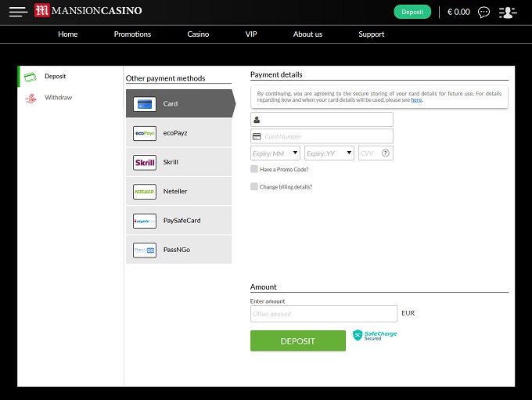
Task: Open the VIP menu item
Action: [251, 34]
